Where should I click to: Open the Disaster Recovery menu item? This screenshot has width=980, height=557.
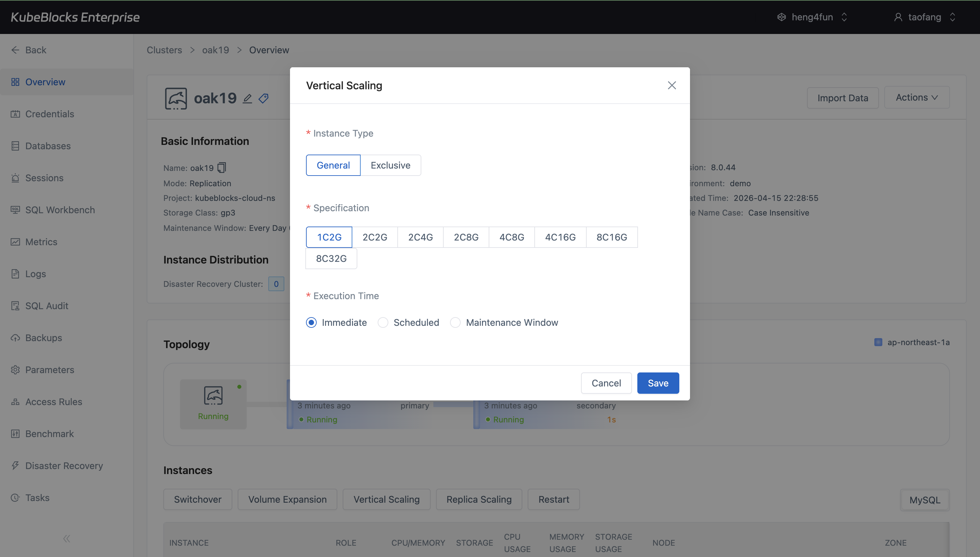point(64,466)
